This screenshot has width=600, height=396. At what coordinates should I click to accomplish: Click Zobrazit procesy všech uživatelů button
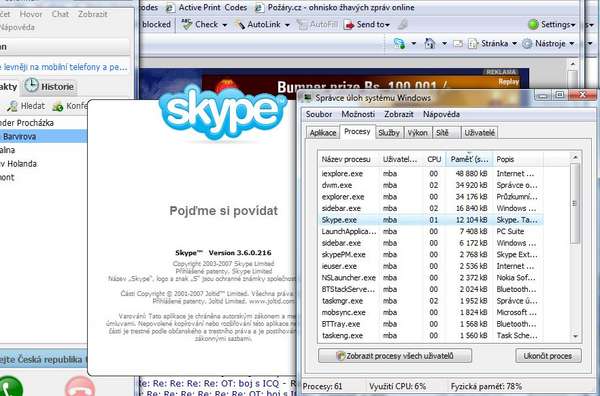tap(395, 356)
